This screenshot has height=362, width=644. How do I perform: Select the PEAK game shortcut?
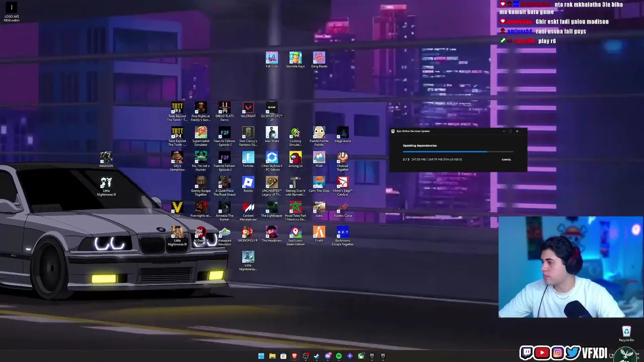coord(319,159)
